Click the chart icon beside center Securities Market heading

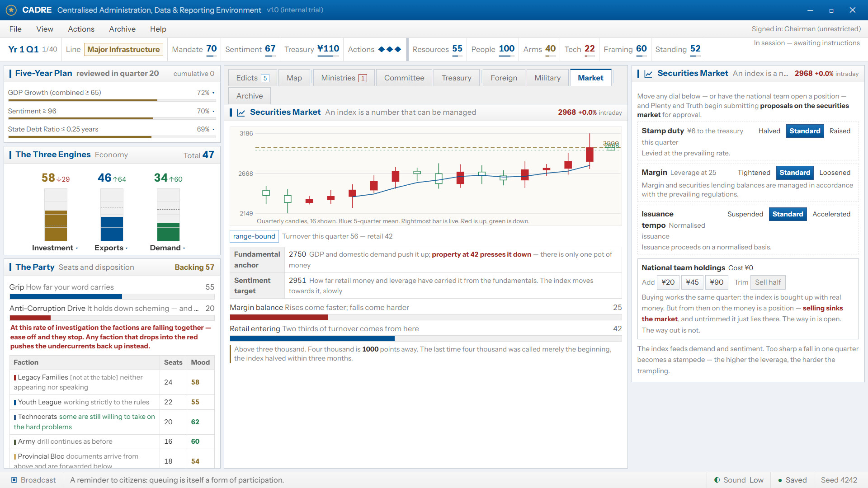pos(241,113)
